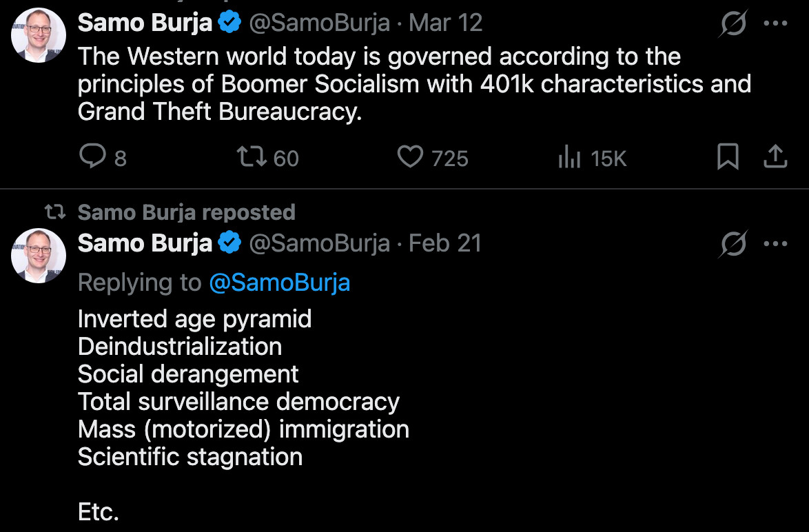The image size is (809, 532).
Task: Reply to the Boomer Socialism tweet
Action: point(94,158)
